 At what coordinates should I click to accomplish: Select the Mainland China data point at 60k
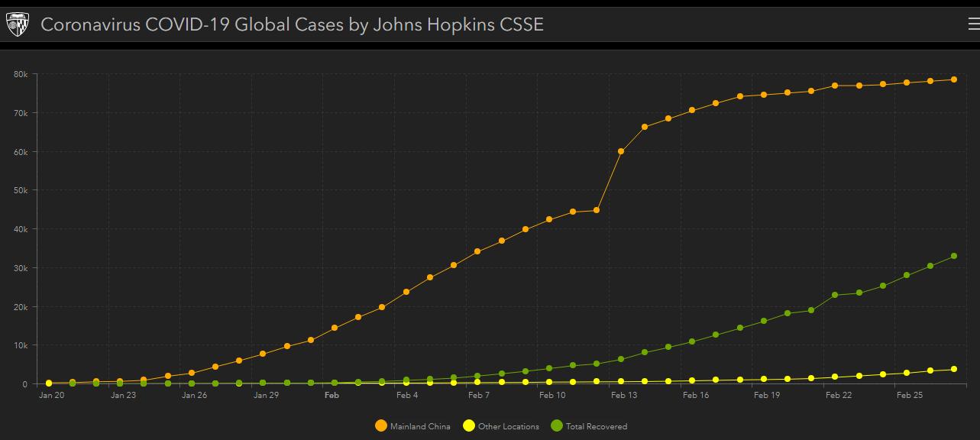click(x=621, y=151)
